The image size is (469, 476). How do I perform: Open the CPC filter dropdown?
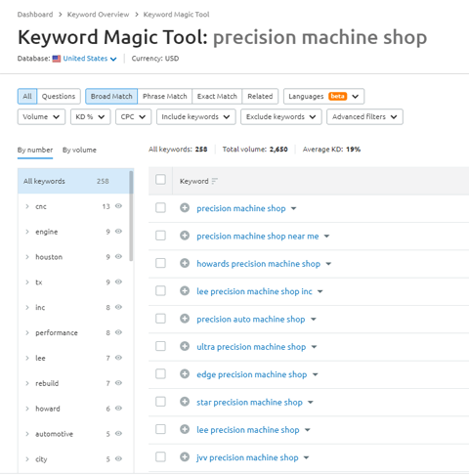[x=134, y=116]
